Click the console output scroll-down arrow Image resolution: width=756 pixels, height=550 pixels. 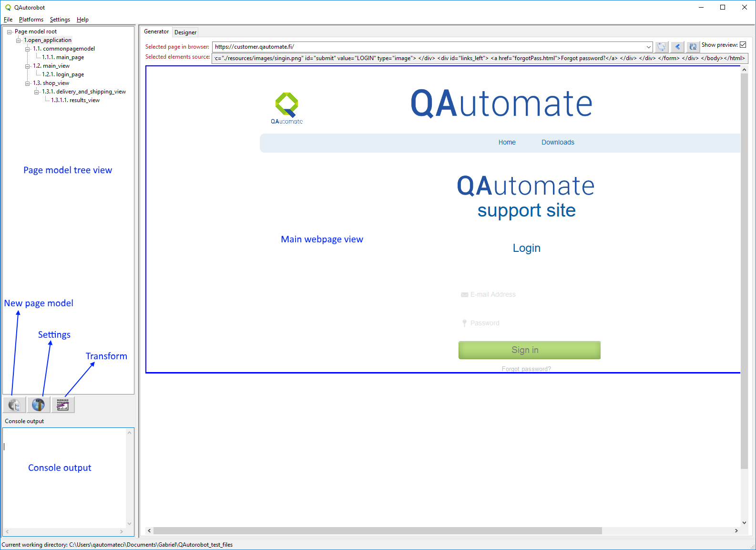point(129,523)
